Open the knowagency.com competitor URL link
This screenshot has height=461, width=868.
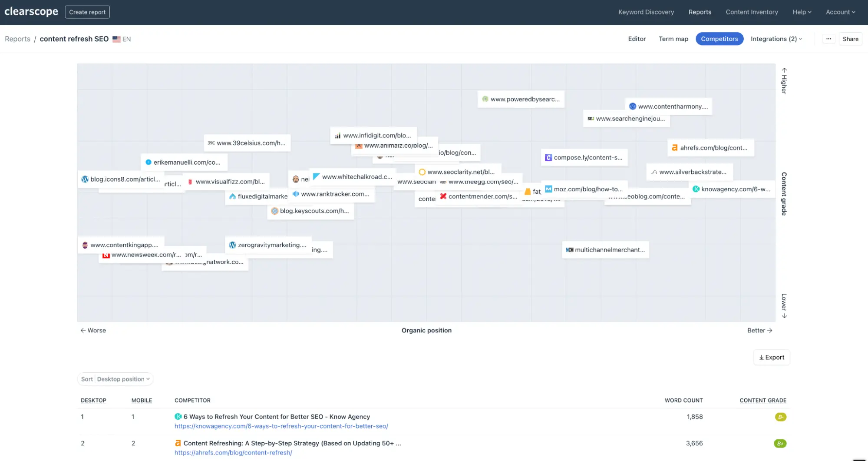(x=281, y=426)
